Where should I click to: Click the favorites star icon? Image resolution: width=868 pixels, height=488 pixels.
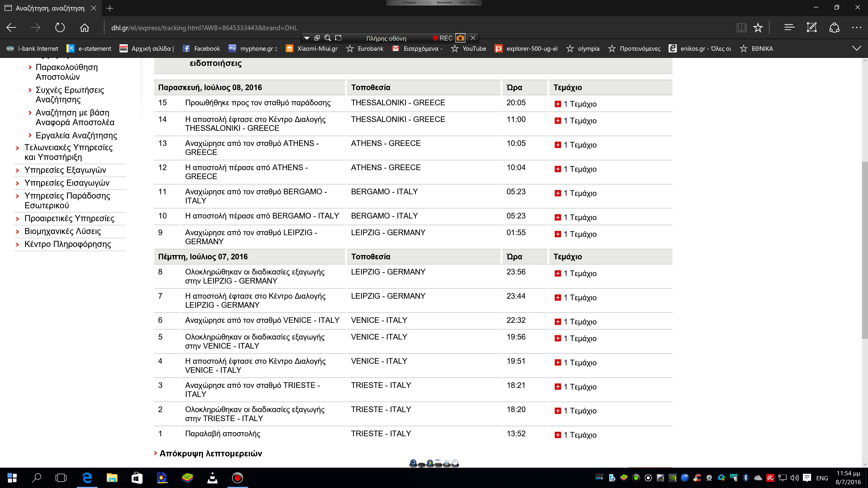point(758,28)
